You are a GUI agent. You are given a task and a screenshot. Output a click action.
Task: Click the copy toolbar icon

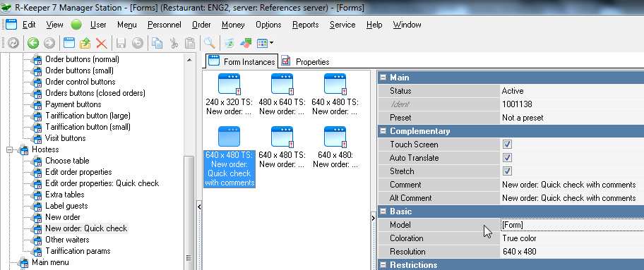pyautogui.click(x=157, y=43)
